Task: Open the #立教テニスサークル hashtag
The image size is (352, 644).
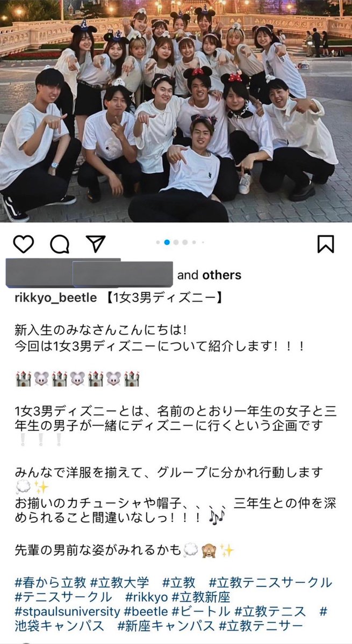Action: point(271,582)
